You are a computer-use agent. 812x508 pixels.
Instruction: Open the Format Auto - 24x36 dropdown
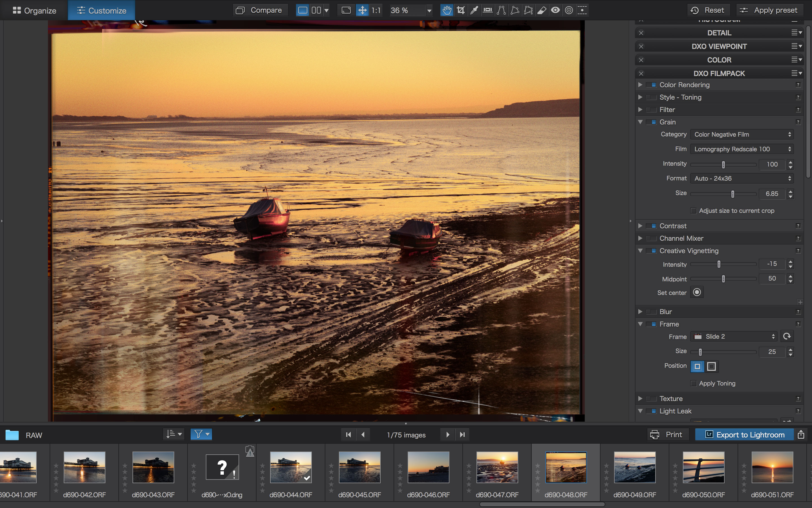[x=742, y=178]
